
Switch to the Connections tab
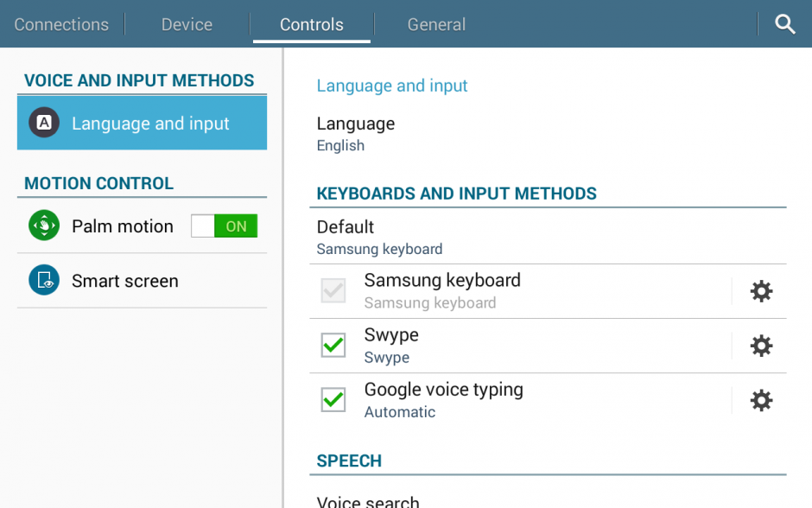pyautogui.click(x=61, y=23)
